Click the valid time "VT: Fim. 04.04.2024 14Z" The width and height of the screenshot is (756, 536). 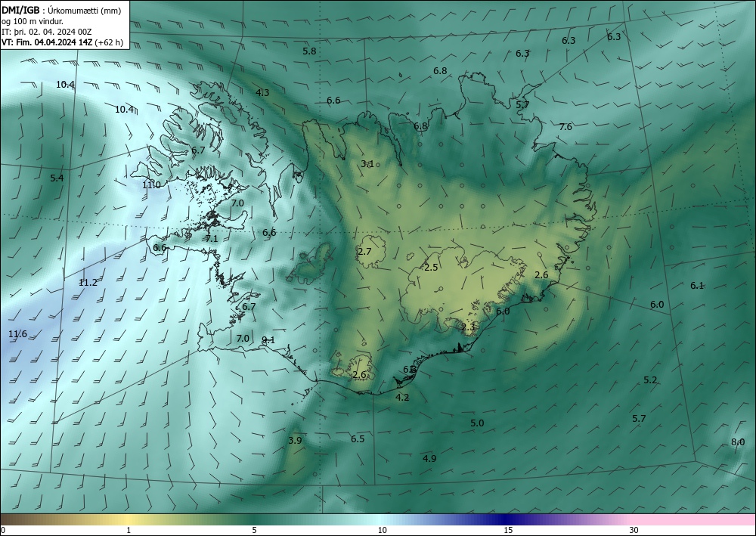[x=48, y=42]
